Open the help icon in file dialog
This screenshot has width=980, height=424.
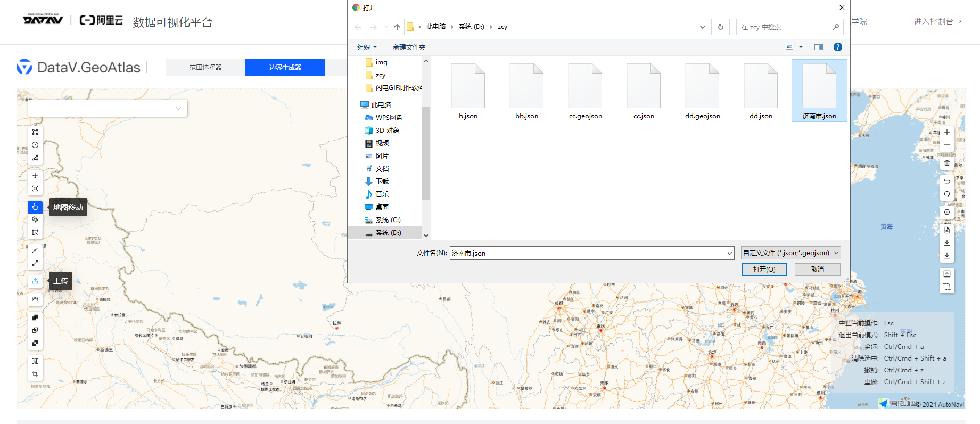[838, 47]
